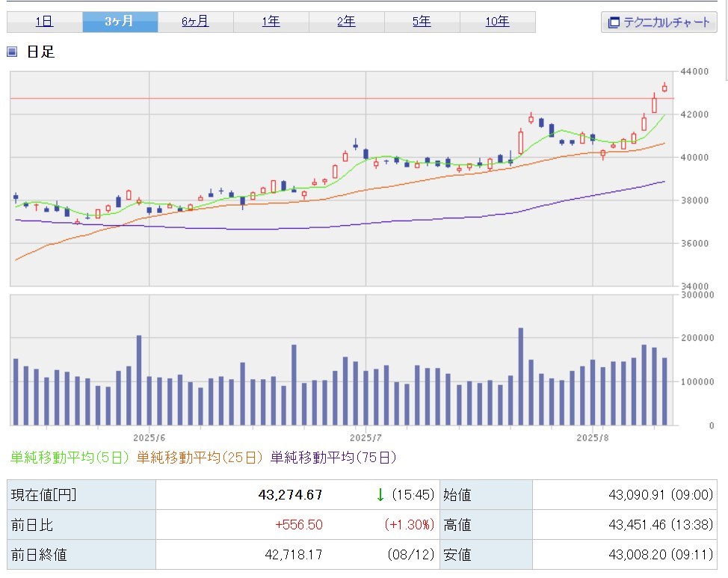The height and width of the screenshot is (578, 728).
Task: Open the 10年 long-term chart tab
Action: click(x=497, y=22)
